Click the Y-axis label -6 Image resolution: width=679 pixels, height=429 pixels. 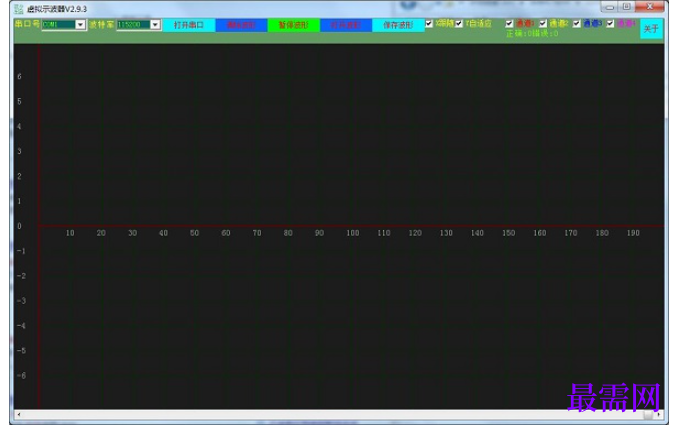coord(21,375)
